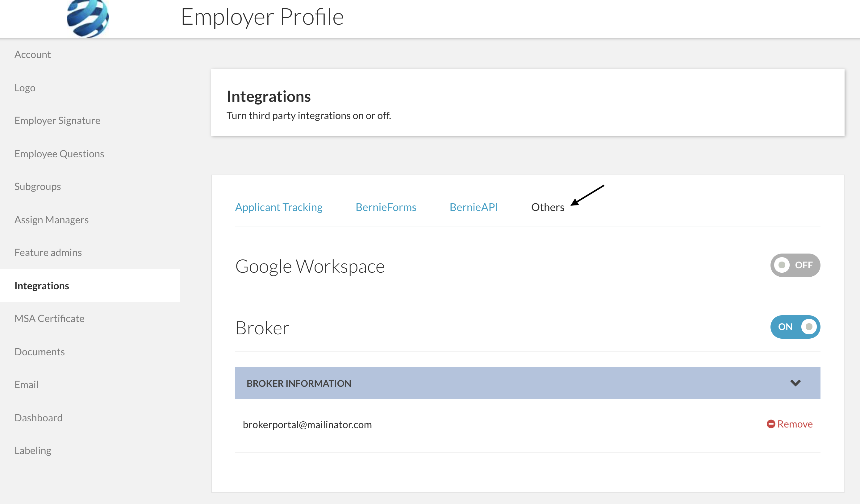Open Labeling in the sidebar
Image resolution: width=860 pixels, height=504 pixels.
point(33,450)
